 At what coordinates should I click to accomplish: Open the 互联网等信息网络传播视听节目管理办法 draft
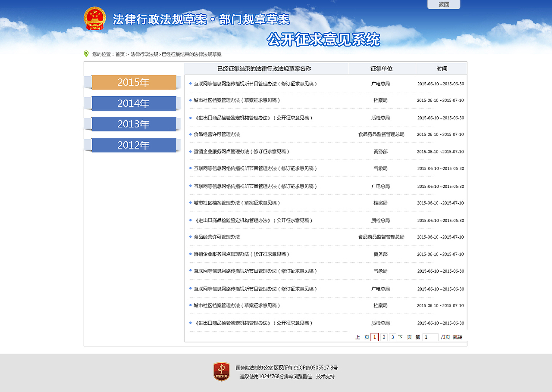pos(254,84)
